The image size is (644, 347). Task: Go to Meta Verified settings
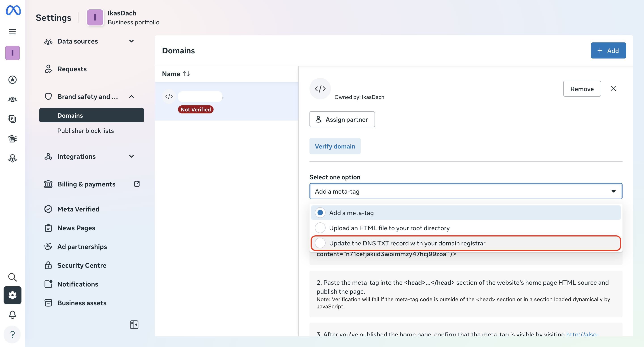point(78,209)
